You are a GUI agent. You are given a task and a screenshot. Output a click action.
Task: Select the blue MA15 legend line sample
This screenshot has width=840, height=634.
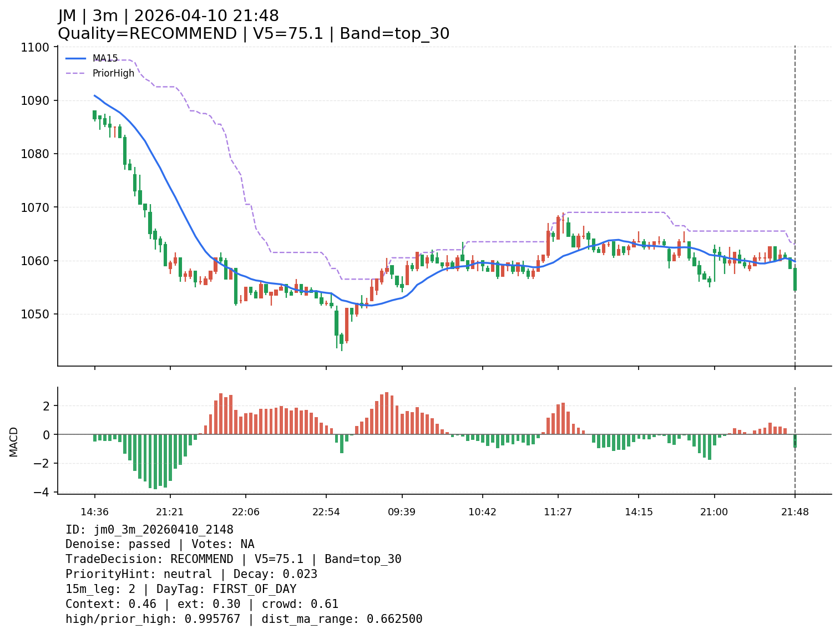(x=76, y=58)
